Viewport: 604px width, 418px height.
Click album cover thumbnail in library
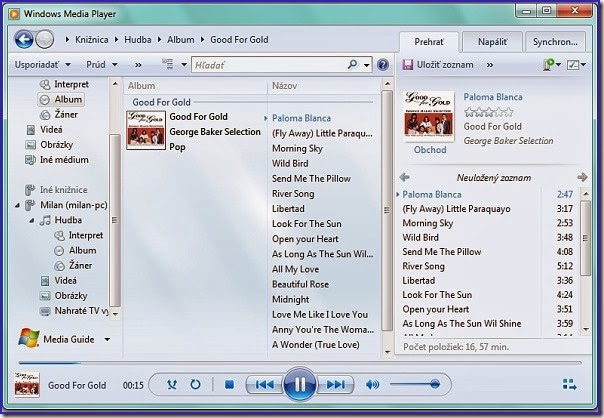pos(146,130)
